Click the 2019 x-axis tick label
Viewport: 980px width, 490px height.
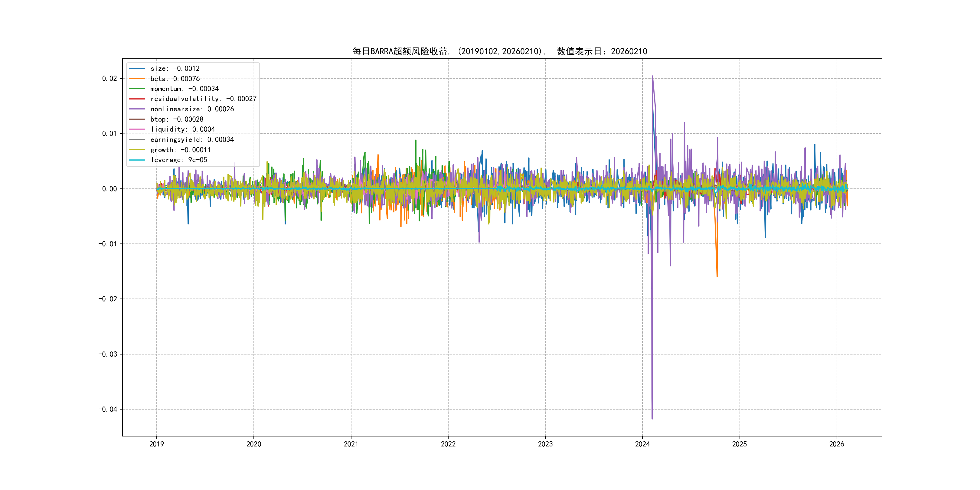[x=156, y=444]
